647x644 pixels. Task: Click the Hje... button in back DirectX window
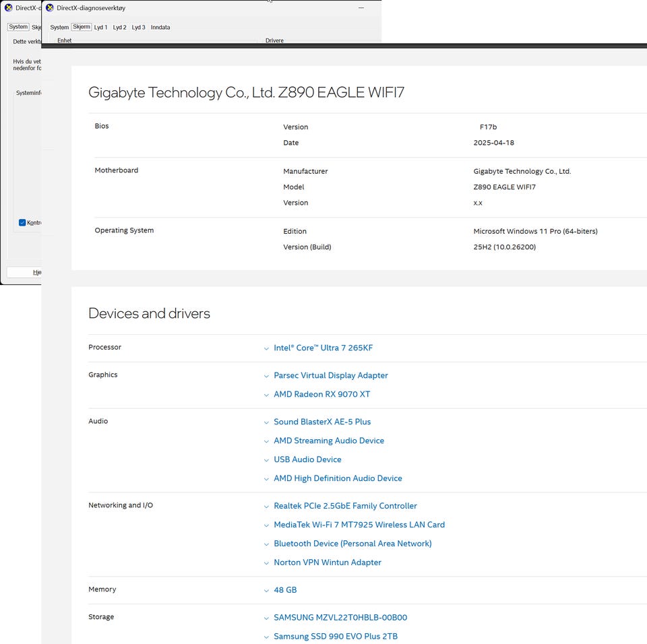coord(24,272)
